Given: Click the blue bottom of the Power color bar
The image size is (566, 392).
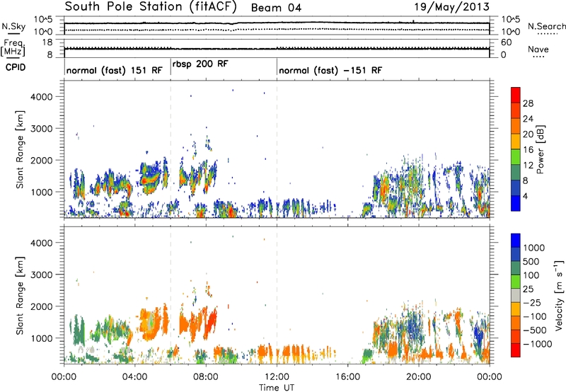Looking at the screenshot, I should pyautogui.click(x=516, y=203).
